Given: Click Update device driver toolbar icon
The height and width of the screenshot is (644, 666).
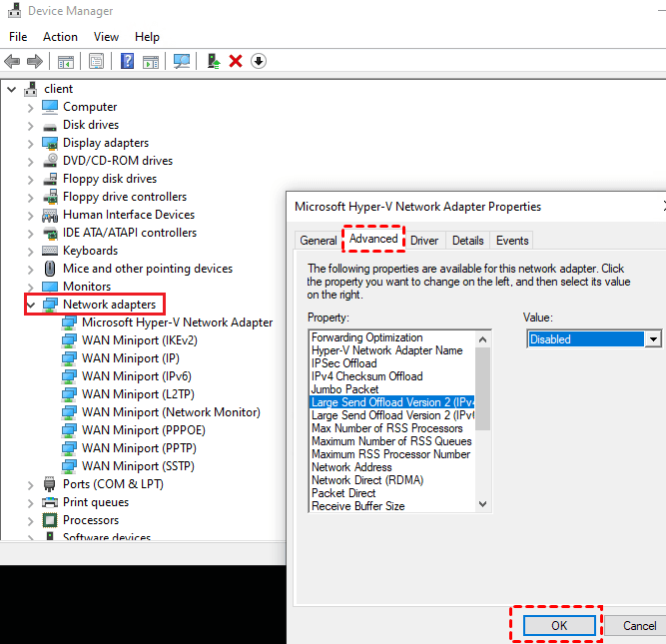Looking at the screenshot, I should point(214,62).
